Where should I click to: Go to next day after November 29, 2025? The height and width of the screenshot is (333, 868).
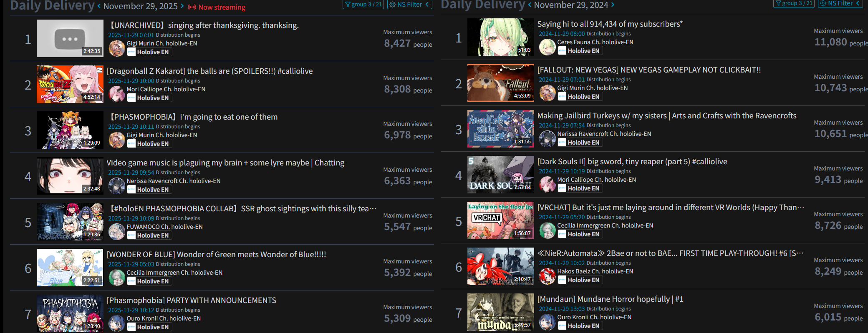click(x=182, y=6)
